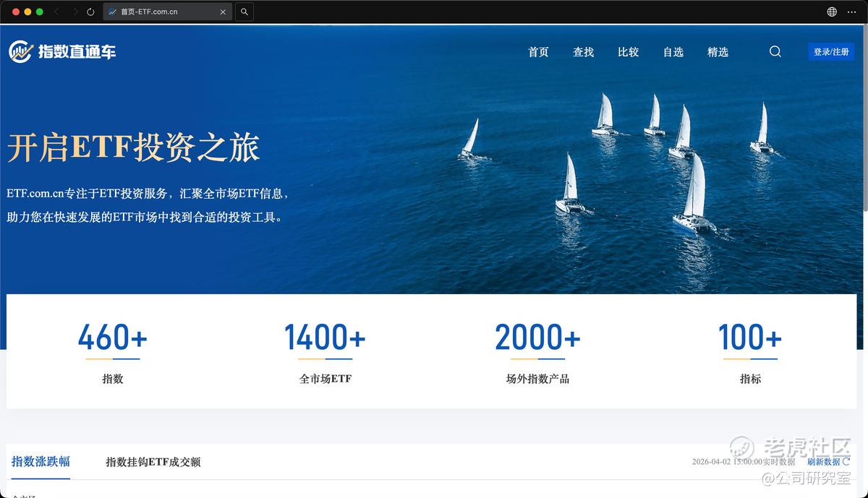Click the 2026-04-02 15:00:00实时数据 timestamp

pos(743,462)
